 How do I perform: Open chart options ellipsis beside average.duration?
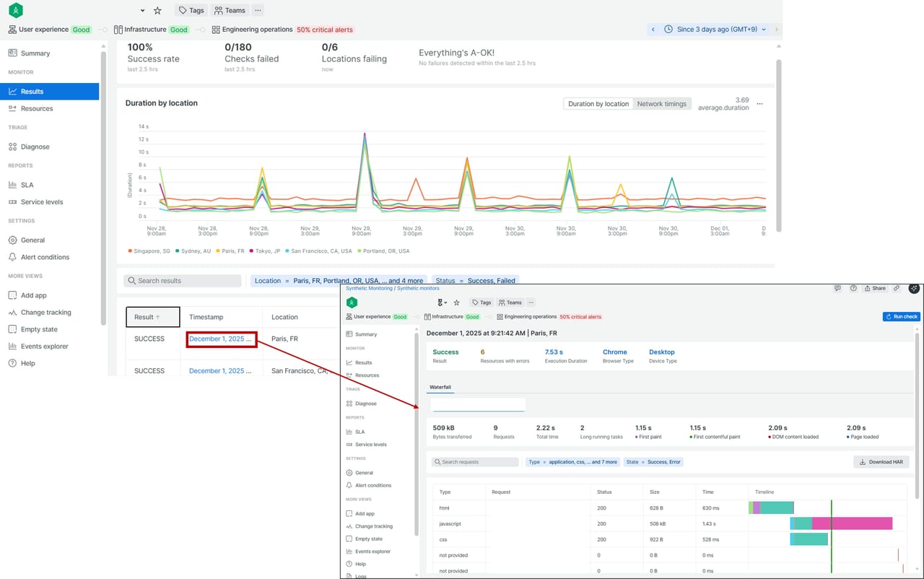click(759, 104)
